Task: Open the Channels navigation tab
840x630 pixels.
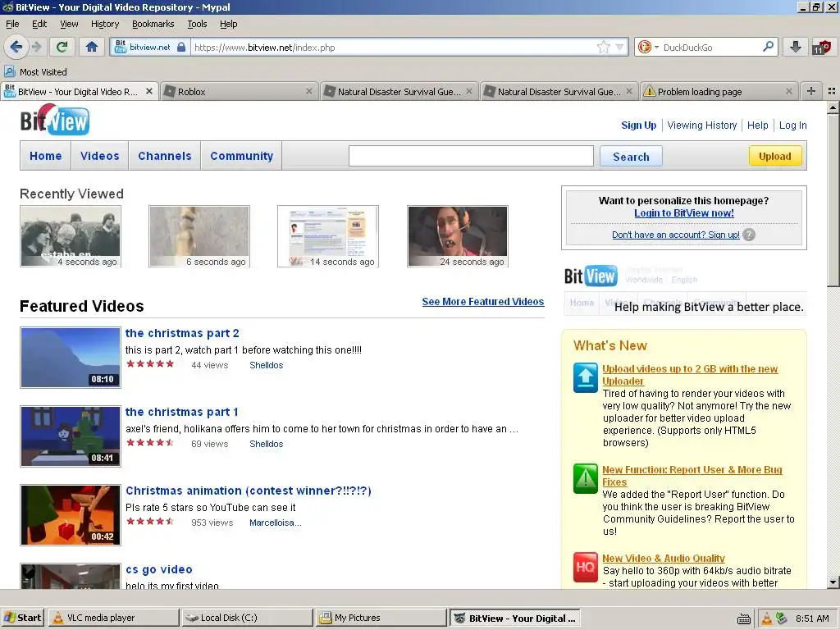Action: (x=164, y=156)
